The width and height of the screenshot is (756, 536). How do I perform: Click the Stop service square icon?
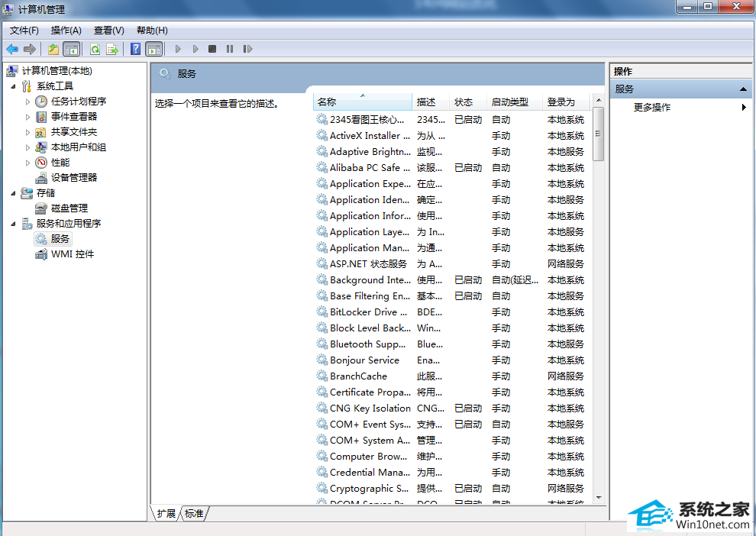coord(212,49)
